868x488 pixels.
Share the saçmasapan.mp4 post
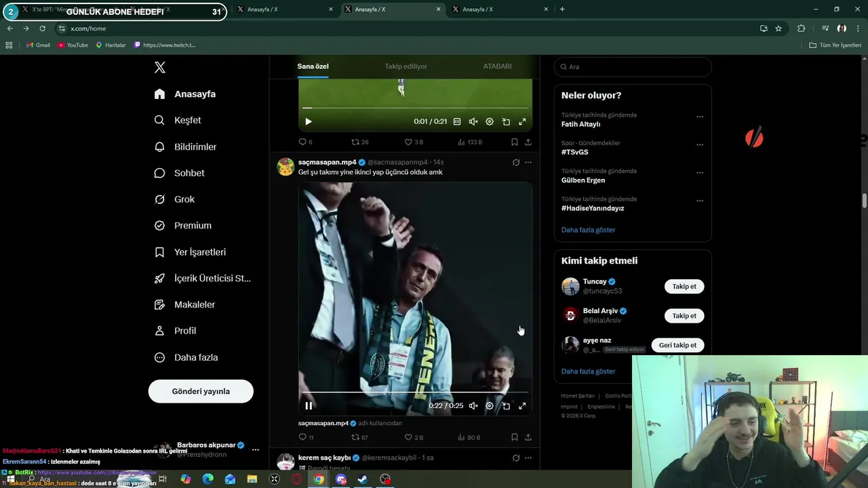(x=528, y=437)
